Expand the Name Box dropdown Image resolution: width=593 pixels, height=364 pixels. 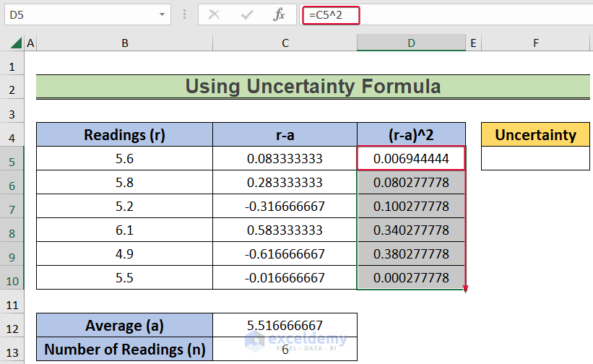tap(161, 14)
